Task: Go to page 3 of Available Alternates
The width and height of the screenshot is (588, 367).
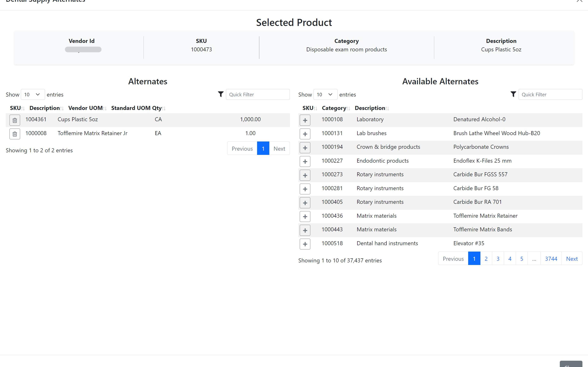Action: (498, 259)
